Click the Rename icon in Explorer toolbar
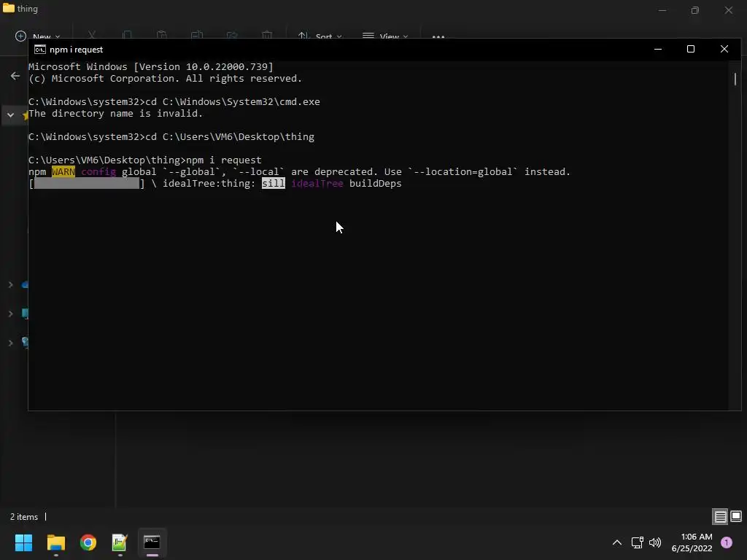This screenshot has width=747, height=560. [x=197, y=36]
